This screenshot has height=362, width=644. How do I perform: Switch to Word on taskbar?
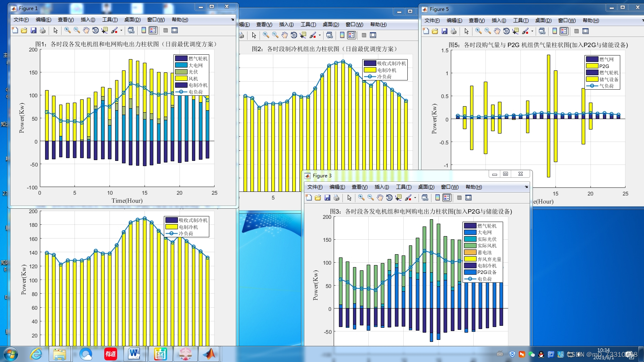pos(134,354)
